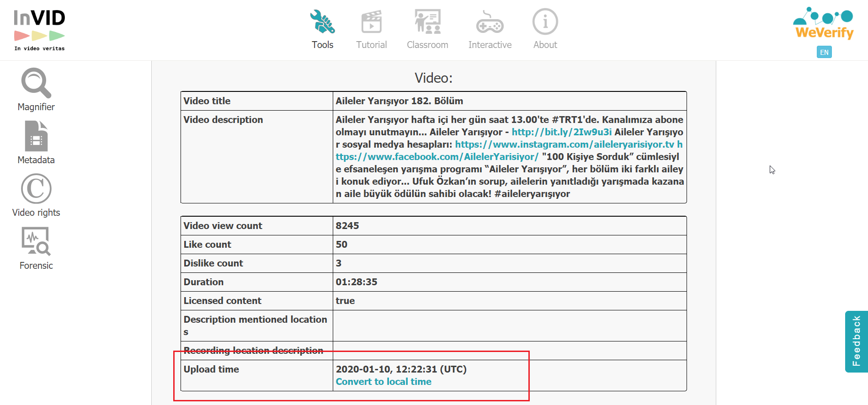This screenshot has width=868, height=405.
Task: Click the 'Video title' row label
Action: pyautogui.click(x=207, y=101)
